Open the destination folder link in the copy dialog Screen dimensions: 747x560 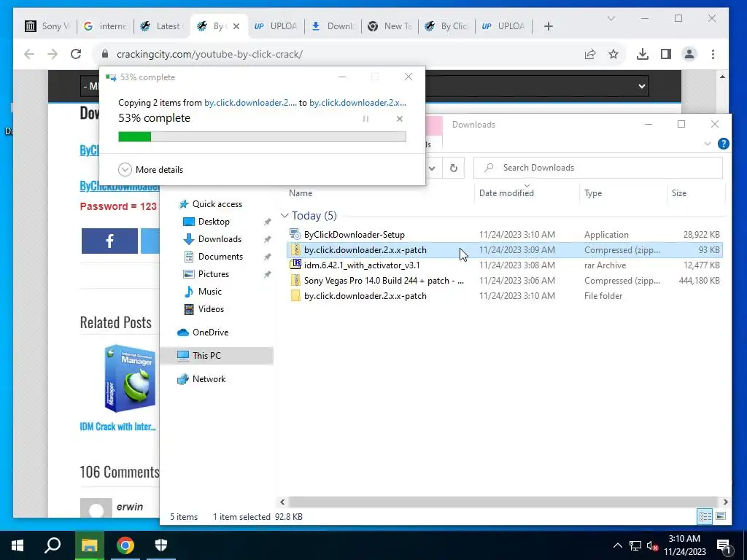tap(357, 102)
